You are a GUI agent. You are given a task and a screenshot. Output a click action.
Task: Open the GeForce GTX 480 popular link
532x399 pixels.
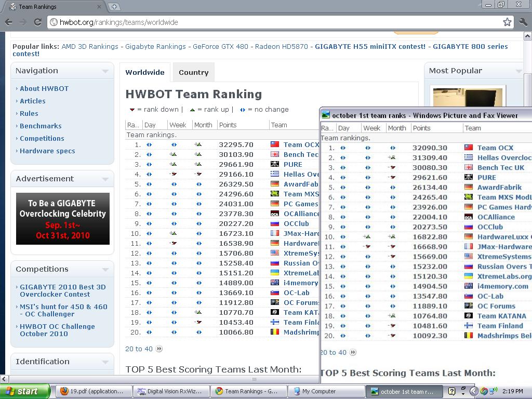(x=220, y=46)
